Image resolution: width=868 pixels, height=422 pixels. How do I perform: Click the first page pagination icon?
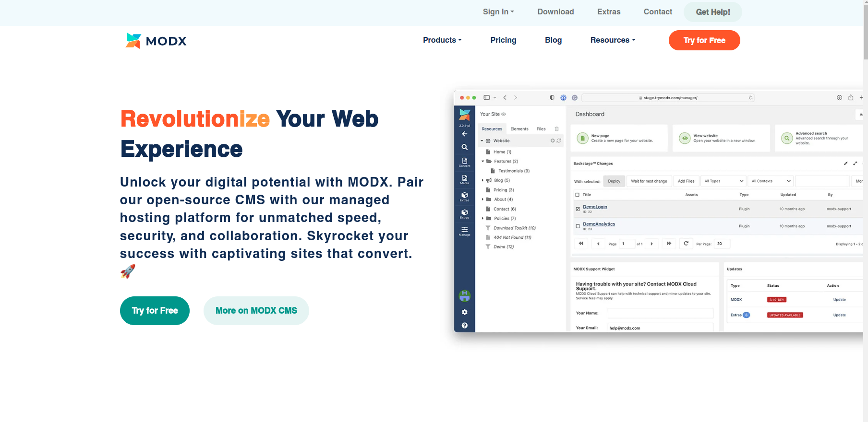pos(581,244)
